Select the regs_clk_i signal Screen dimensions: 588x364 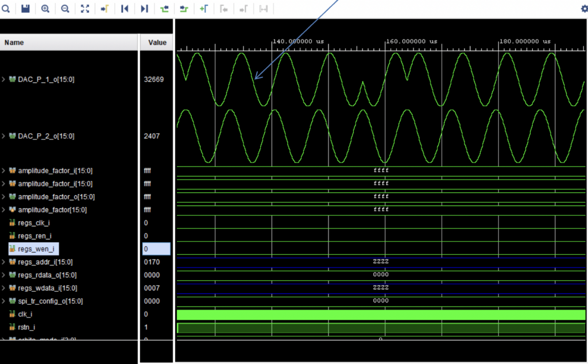pyautogui.click(x=34, y=223)
